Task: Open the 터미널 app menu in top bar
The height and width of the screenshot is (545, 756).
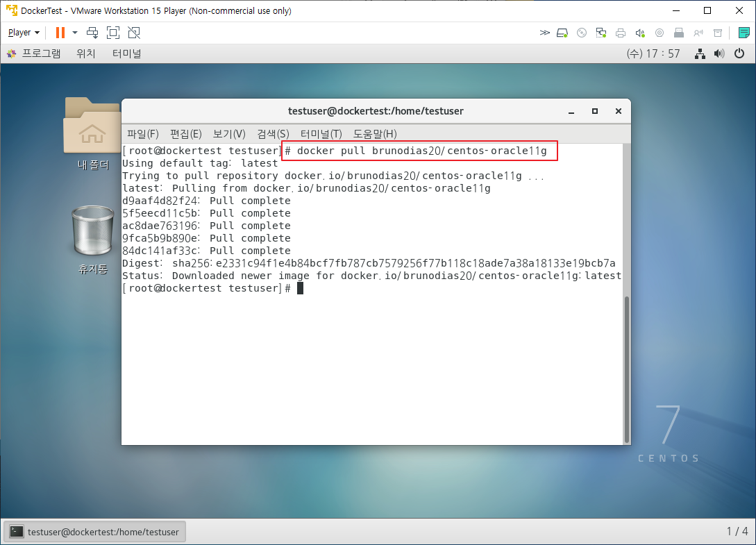Action: (127, 53)
